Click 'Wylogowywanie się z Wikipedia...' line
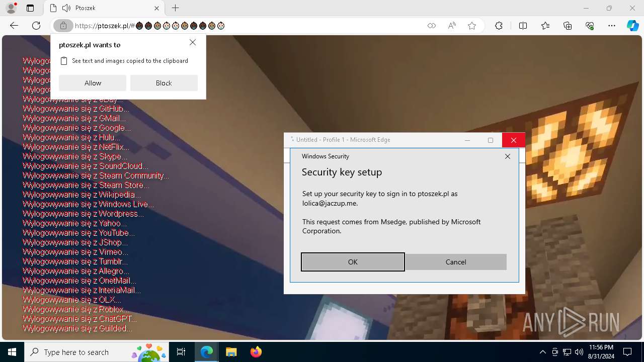644x362 pixels. [82, 195]
